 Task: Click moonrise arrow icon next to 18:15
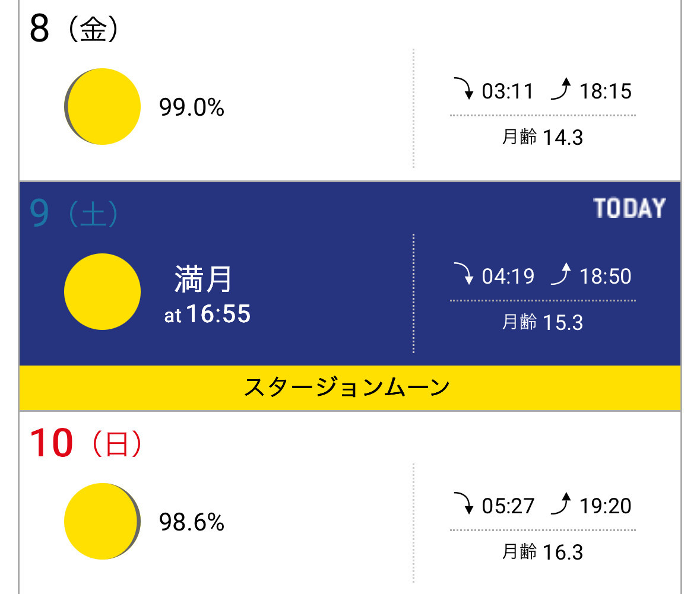click(560, 88)
